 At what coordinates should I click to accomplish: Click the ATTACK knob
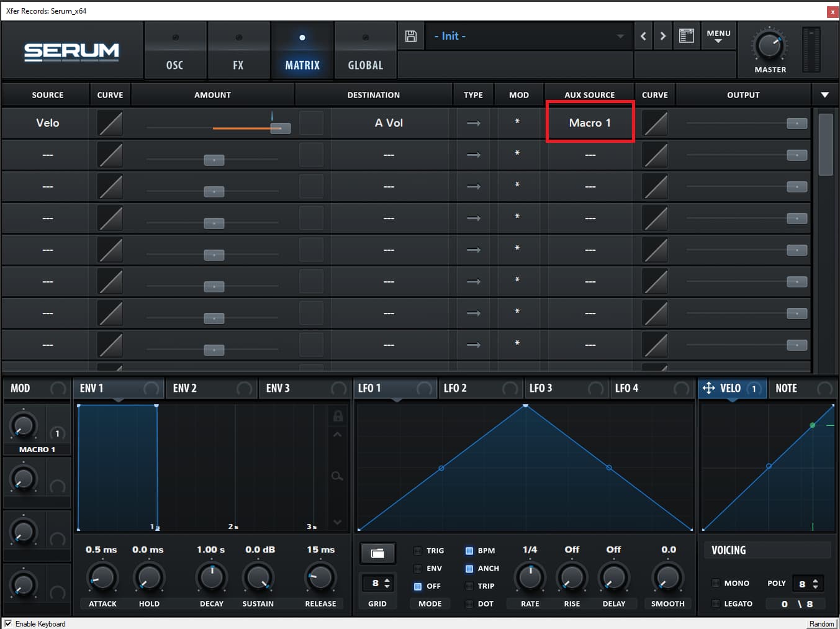tap(102, 577)
